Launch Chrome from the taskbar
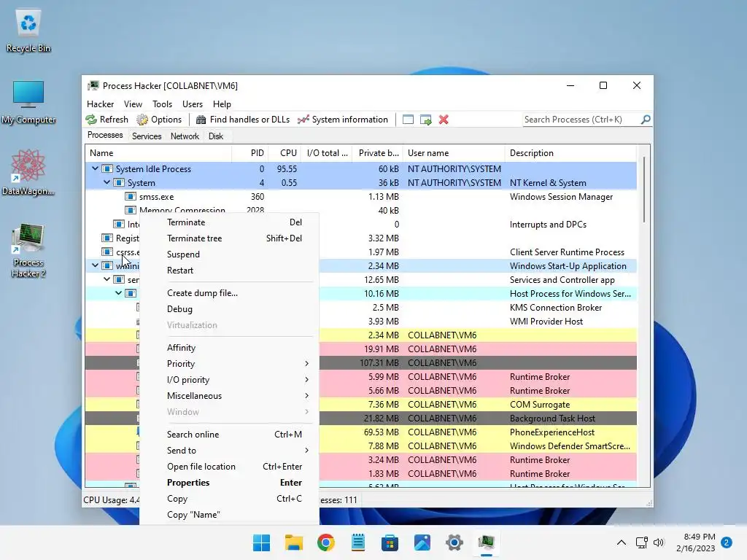This screenshot has width=747, height=560. (326, 542)
